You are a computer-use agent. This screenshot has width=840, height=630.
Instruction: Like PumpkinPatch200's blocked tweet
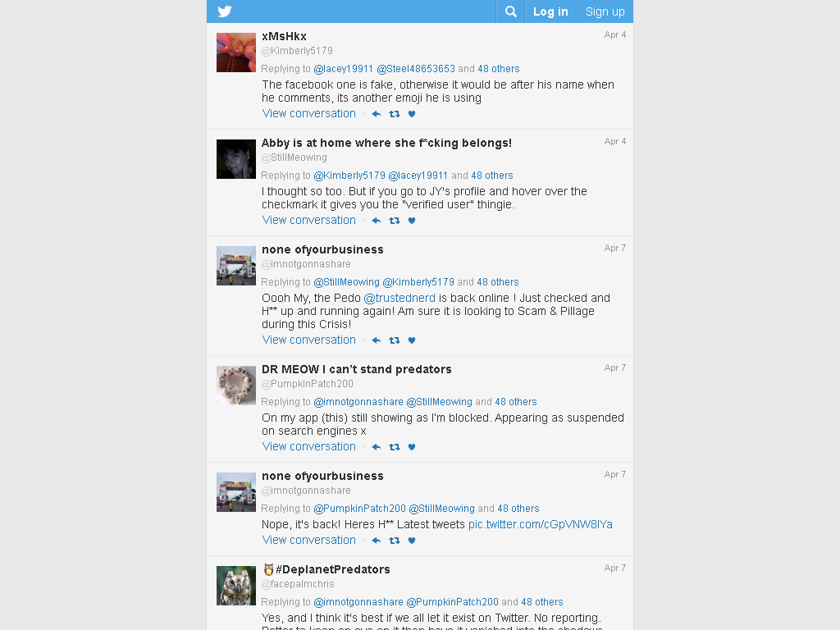pos(412,447)
